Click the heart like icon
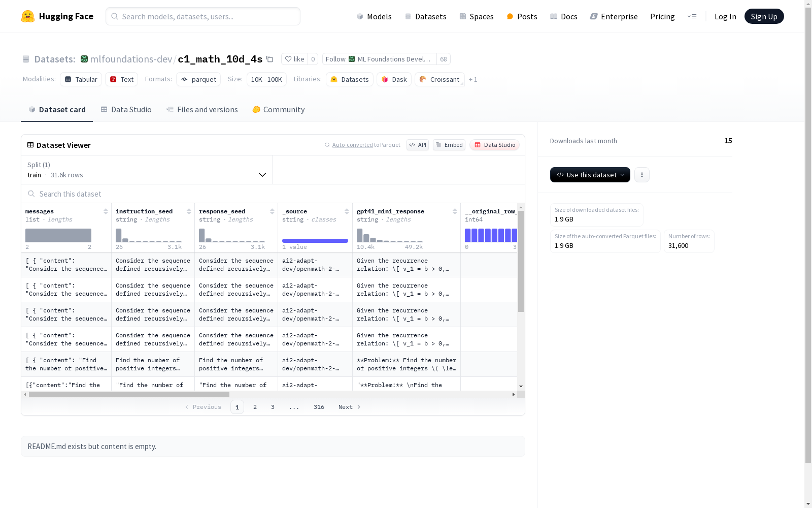Screen dimensions: 812x508 coord(288,59)
